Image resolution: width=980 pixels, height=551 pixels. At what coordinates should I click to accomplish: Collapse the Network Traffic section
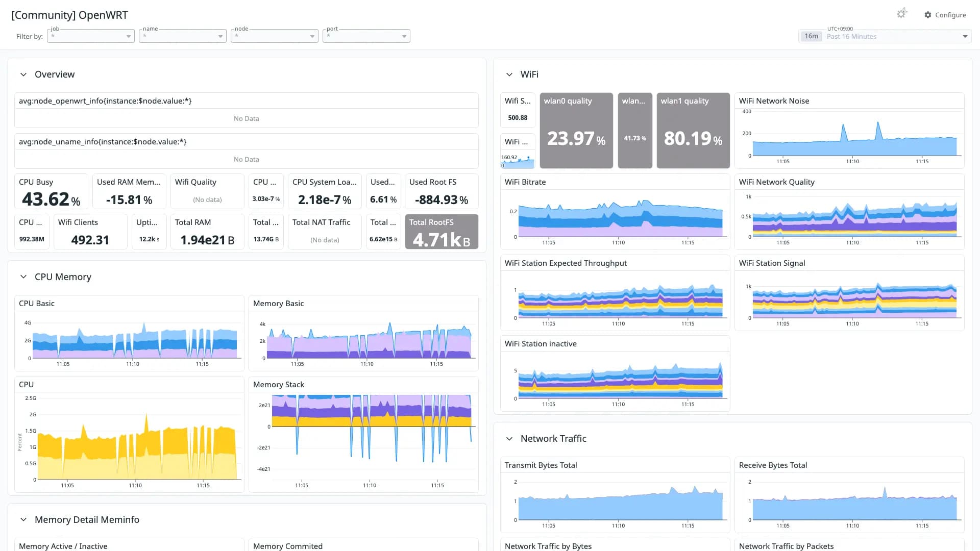click(x=509, y=439)
